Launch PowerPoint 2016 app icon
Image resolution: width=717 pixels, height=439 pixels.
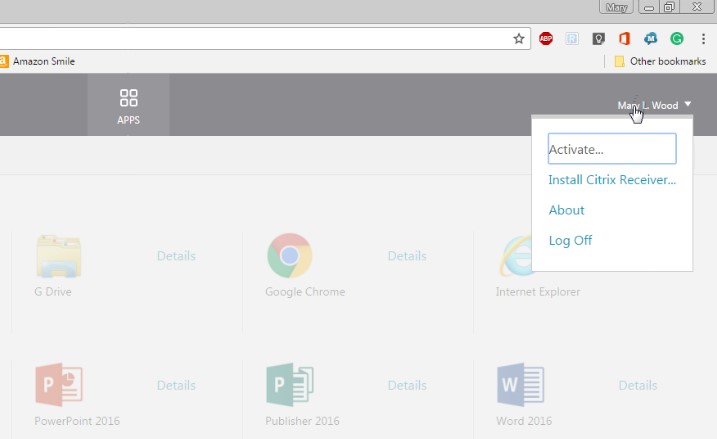click(x=59, y=385)
